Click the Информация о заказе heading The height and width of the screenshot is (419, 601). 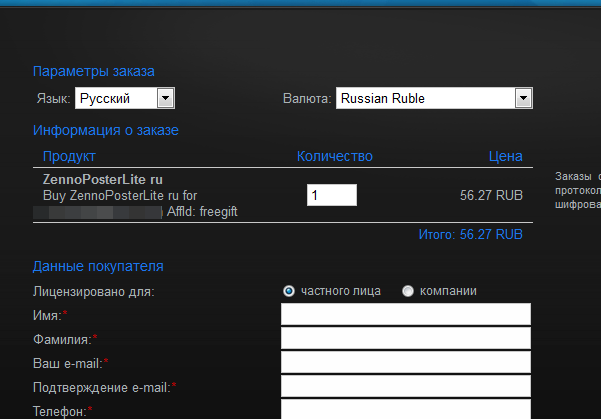point(106,130)
